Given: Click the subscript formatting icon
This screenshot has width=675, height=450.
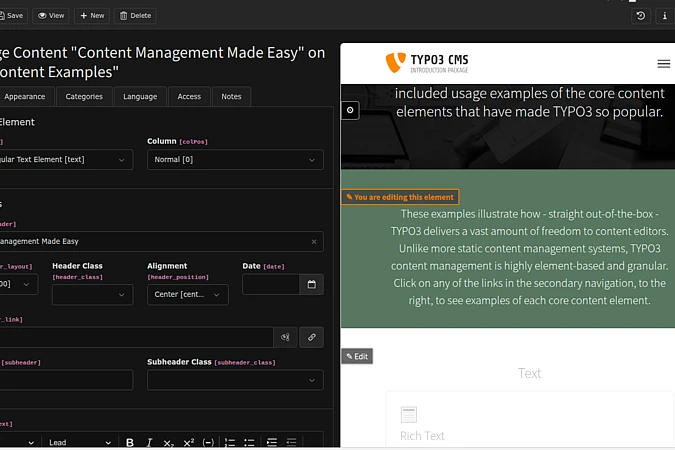Looking at the screenshot, I should pyautogui.click(x=169, y=442).
